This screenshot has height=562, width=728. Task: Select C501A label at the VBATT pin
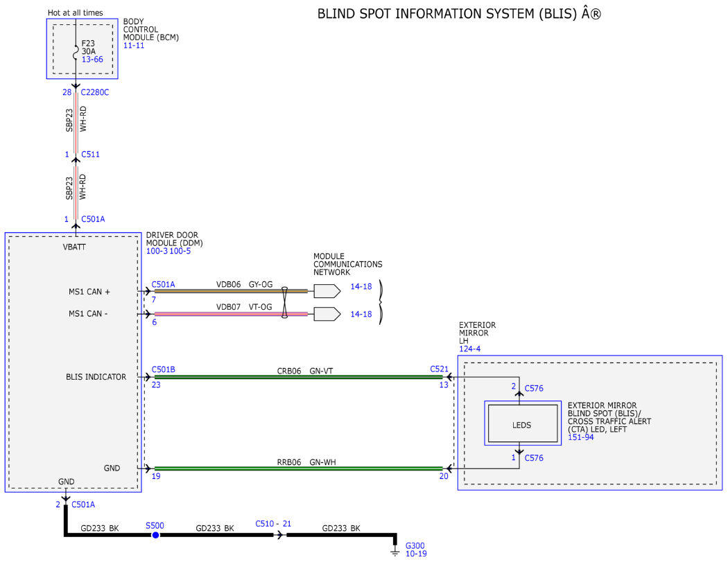coord(93,219)
